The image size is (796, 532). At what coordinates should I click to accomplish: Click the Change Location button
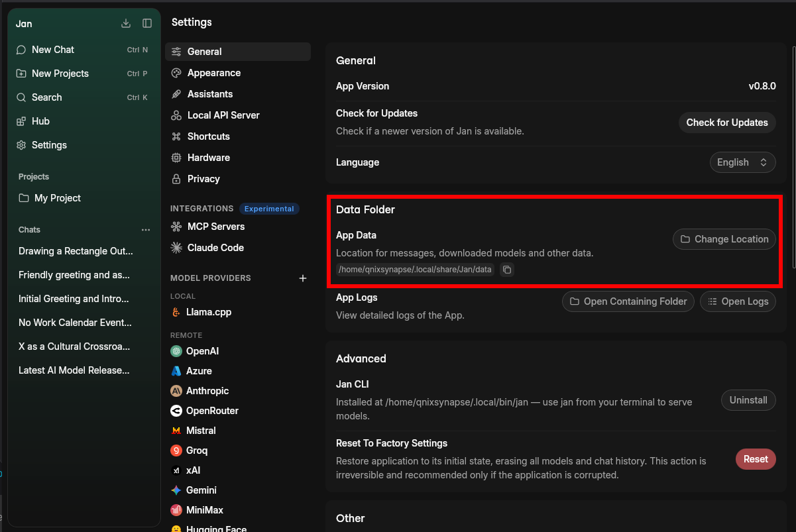(x=724, y=239)
